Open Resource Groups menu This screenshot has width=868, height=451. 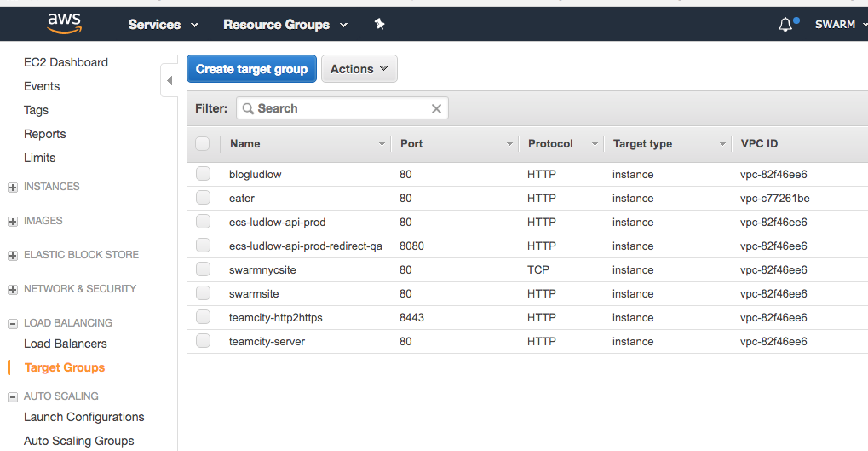click(285, 25)
